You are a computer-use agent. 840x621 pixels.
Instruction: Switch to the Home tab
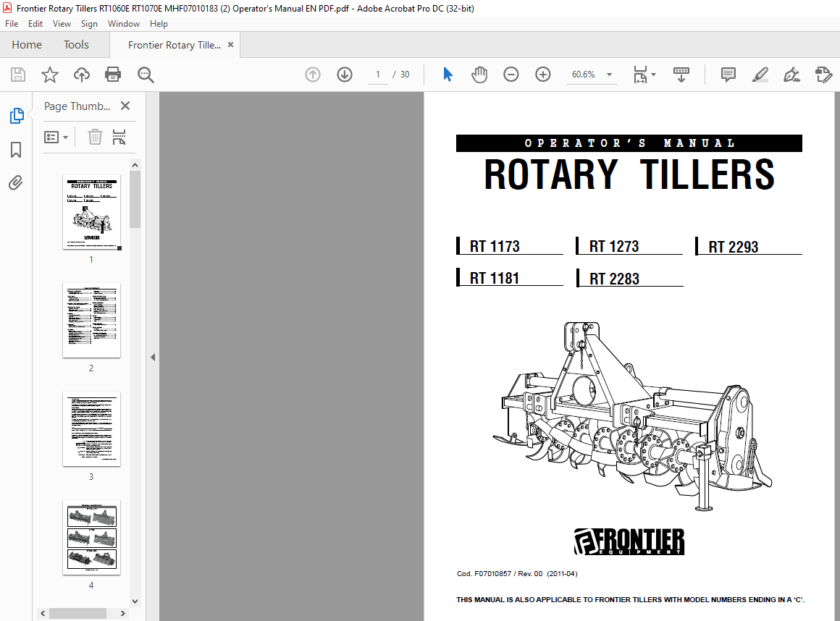27,45
